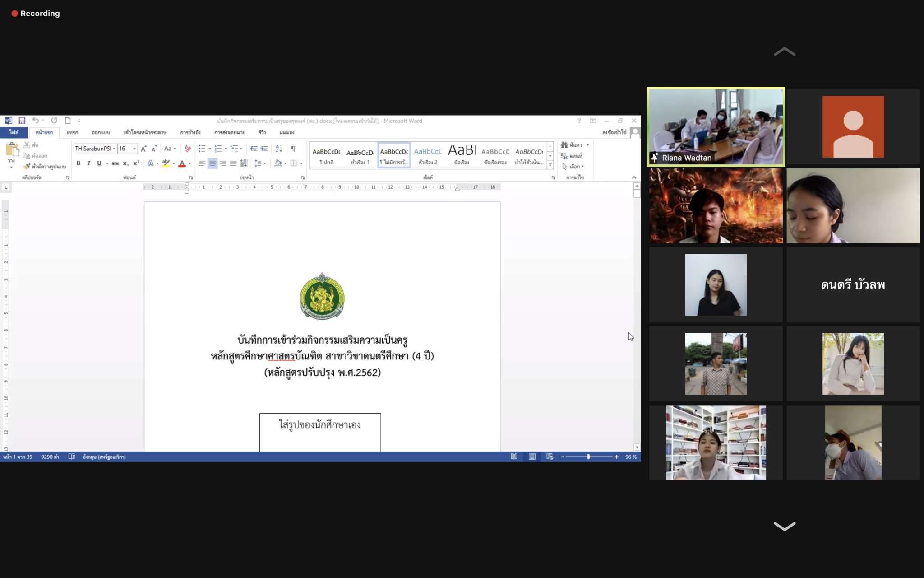Apply the หัวเรื่อง 1 heading style

(x=360, y=156)
